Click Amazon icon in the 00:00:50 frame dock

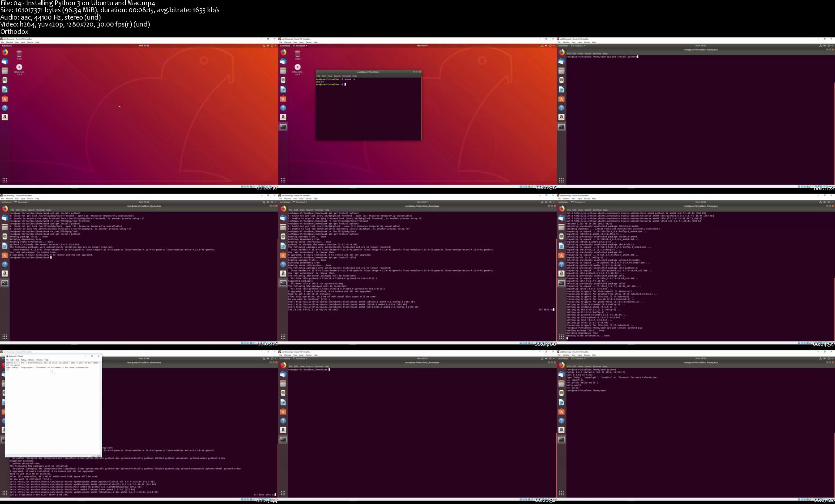pos(5,117)
